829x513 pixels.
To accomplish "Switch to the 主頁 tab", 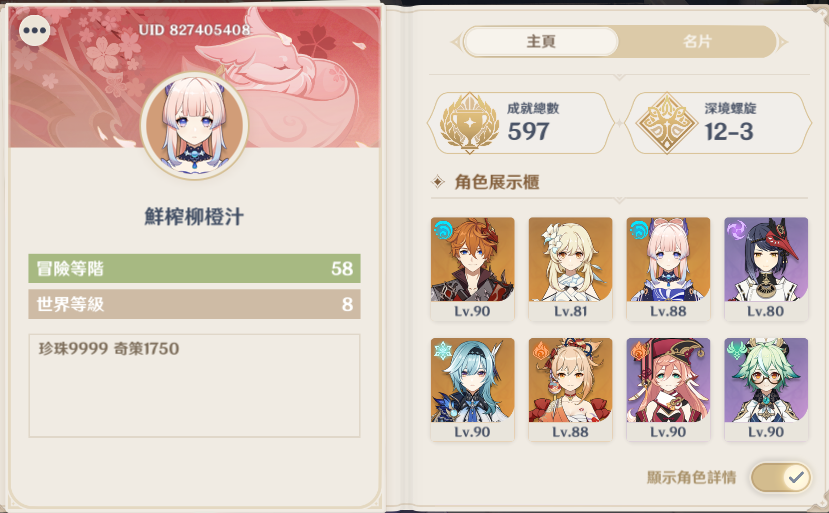I will (x=541, y=42).
